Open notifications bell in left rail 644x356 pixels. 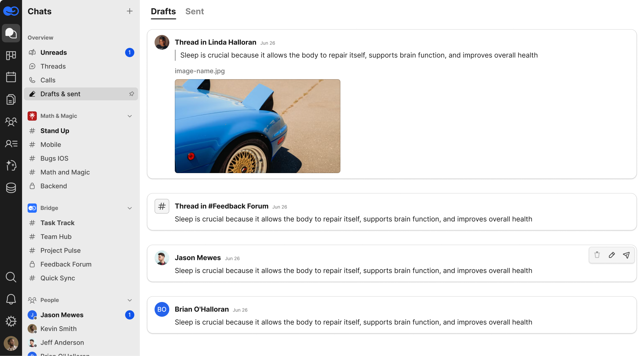[x=11, y=299]
